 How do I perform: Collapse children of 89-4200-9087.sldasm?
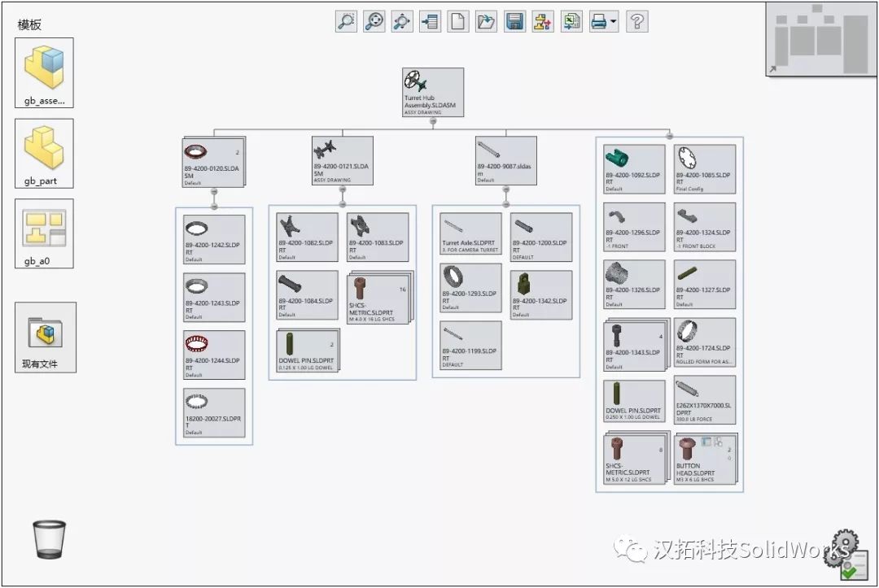[x=505, y=189]
